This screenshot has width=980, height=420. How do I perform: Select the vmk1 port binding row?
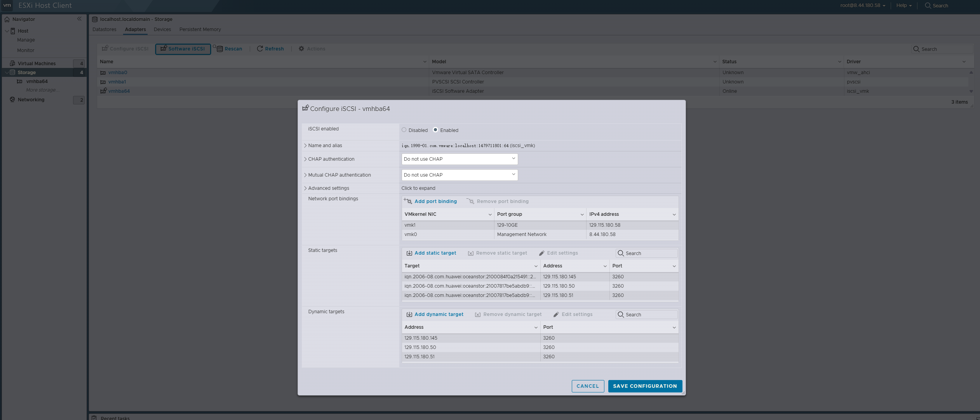point(540,225)
